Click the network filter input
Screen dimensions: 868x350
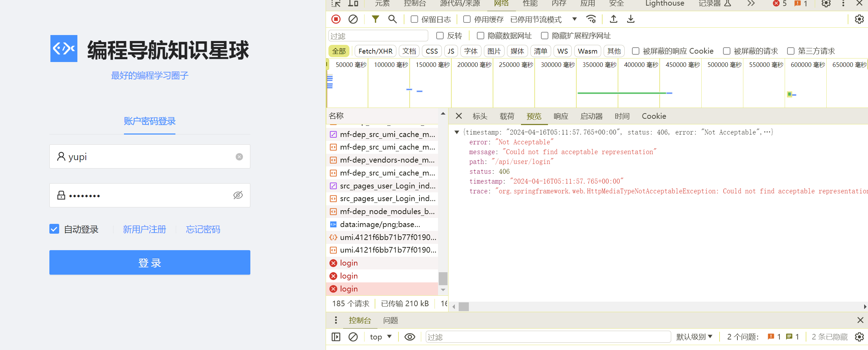378,36
